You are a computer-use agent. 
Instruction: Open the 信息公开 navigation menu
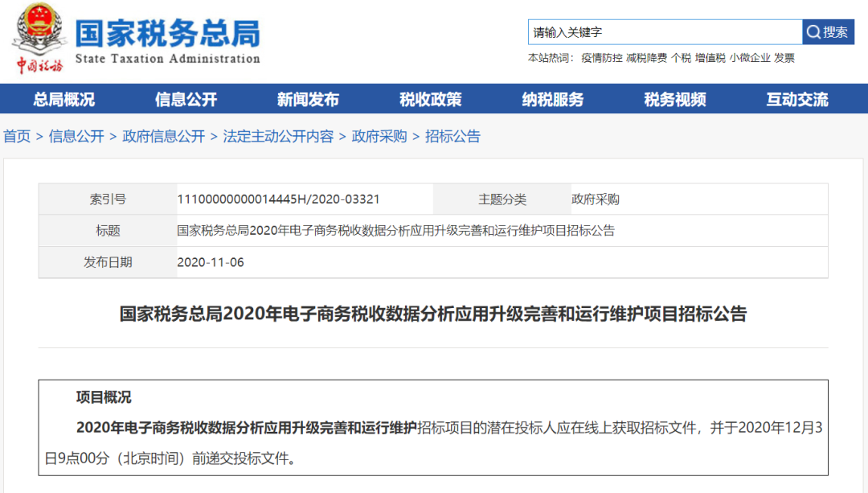tap(186, 100)
